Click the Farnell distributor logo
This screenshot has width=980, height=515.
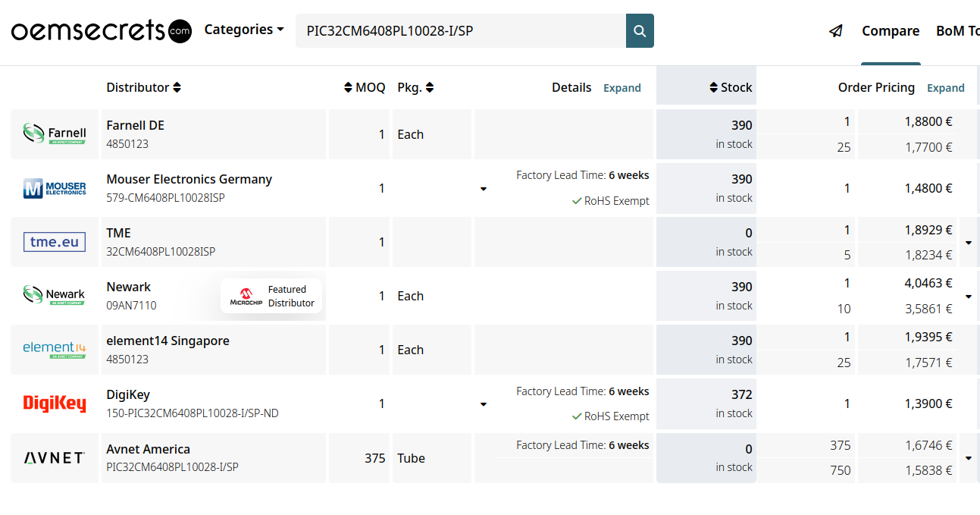point(55,134)
